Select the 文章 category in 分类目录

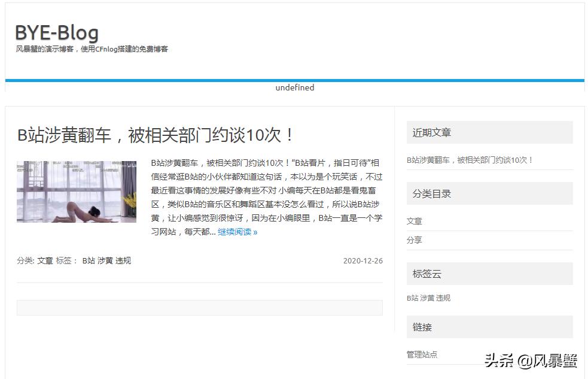413,221
